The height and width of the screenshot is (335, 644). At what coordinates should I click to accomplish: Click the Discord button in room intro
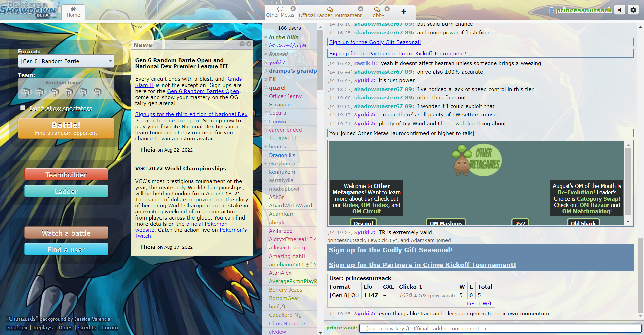tap(363, 223)
